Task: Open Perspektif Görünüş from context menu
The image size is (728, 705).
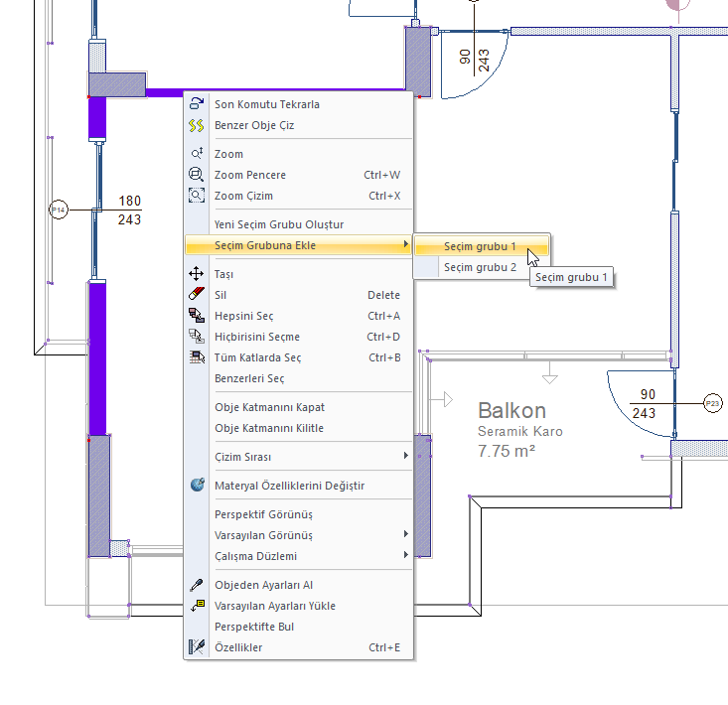Action: pos(263,514)
